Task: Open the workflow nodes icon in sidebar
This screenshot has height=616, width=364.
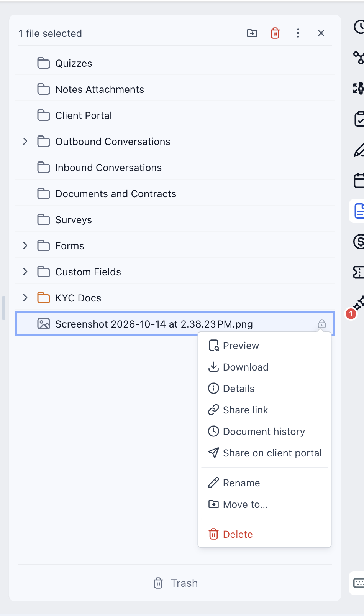Action: [359, 58]
